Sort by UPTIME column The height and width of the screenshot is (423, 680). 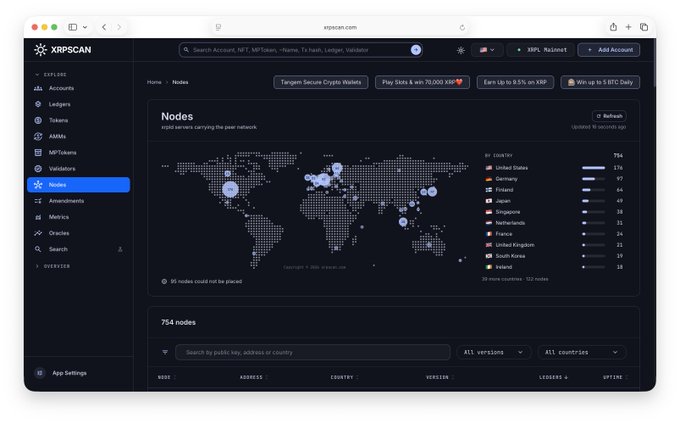615,377
